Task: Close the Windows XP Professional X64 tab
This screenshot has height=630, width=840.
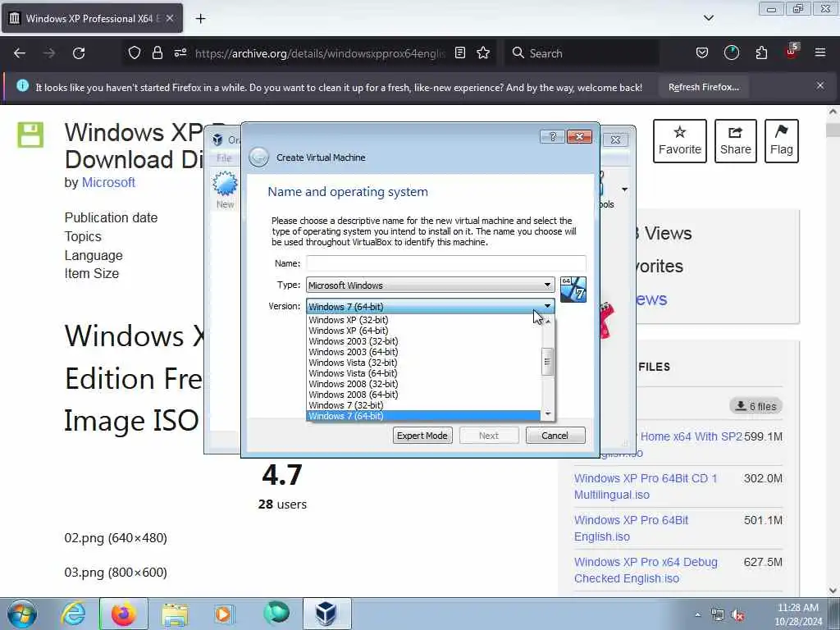Action: click(169, 19)
